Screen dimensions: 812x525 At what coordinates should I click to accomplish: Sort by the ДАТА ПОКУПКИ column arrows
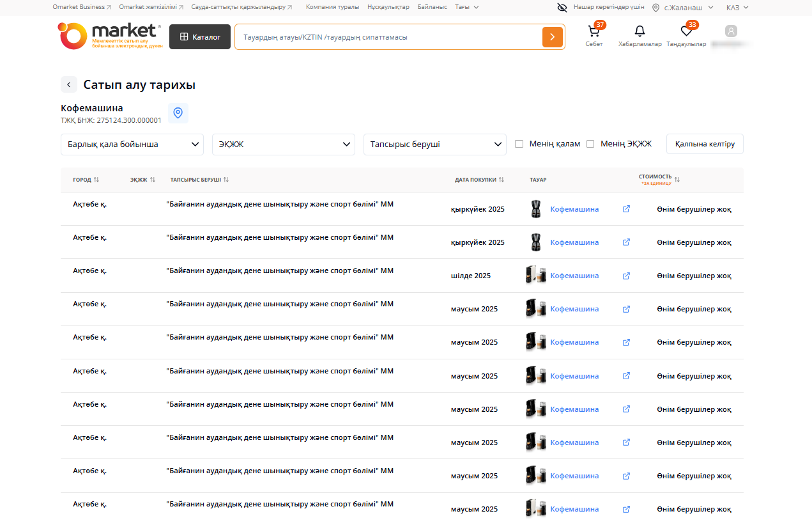502,180
